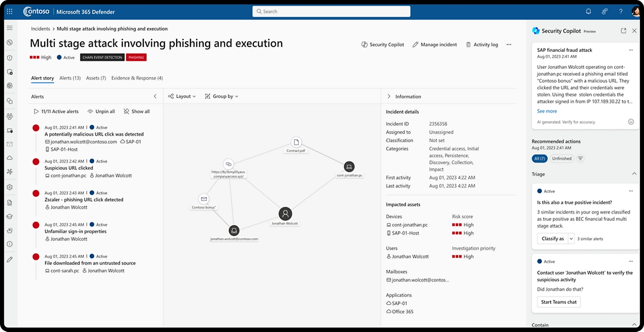The image size is (644, 332).
Task: Open the settings gear in the sidebar
Action: pyautogui.click(x=9, y=187)
